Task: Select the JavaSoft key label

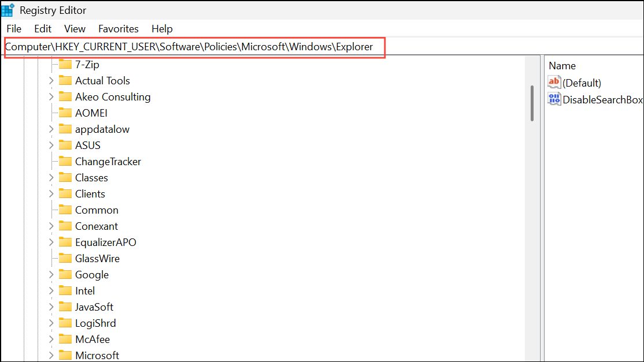Action: pos(94,307)
